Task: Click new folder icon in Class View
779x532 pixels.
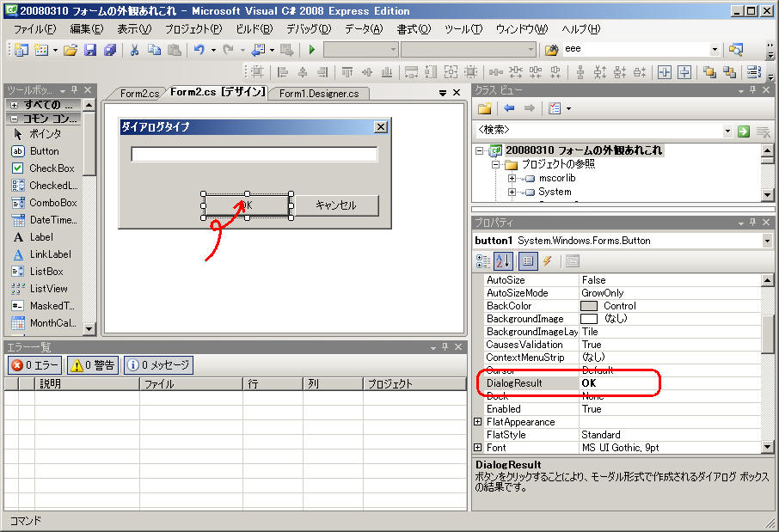Action: tap(485, 108)
